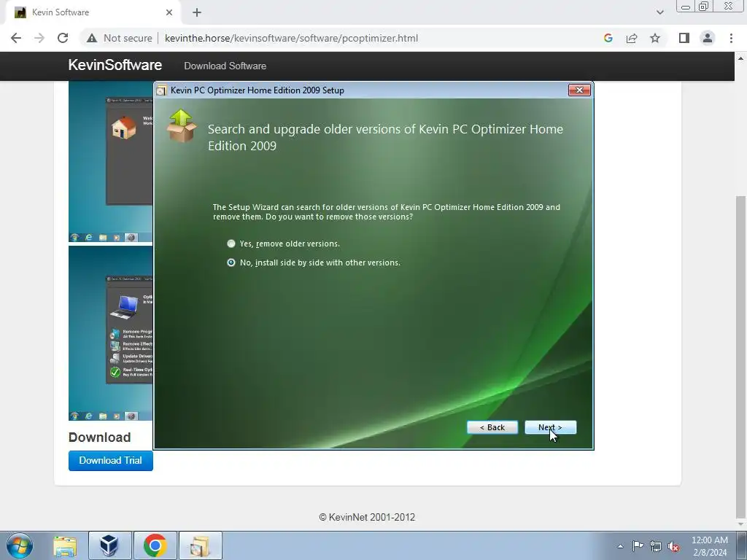
Task: Click the Action Center flag icon
Action: (x=638, y=546)
